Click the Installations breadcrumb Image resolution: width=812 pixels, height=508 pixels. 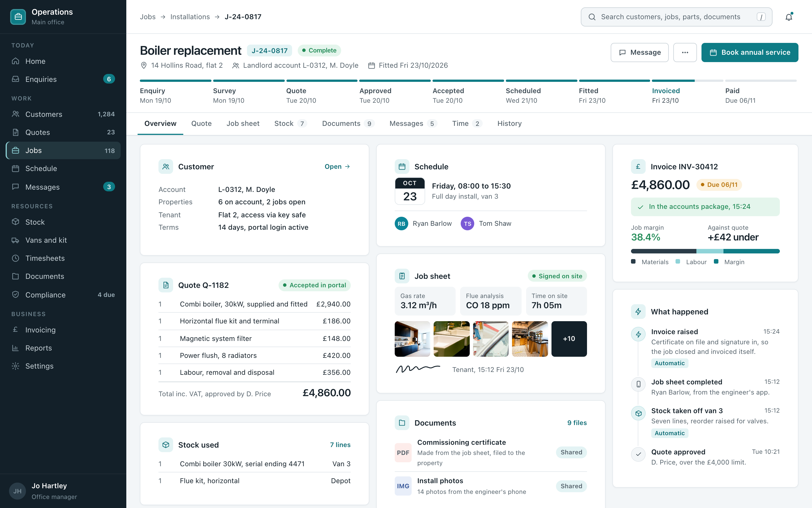pyautogui.click(x=190, y=17)
